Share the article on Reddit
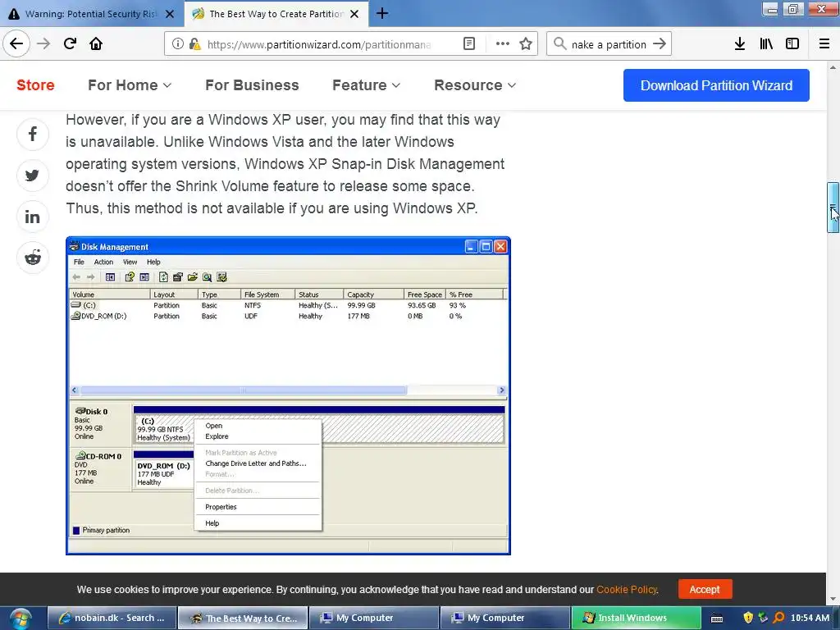The height and width of the screenshot is (630, 840). click(33, 258)
